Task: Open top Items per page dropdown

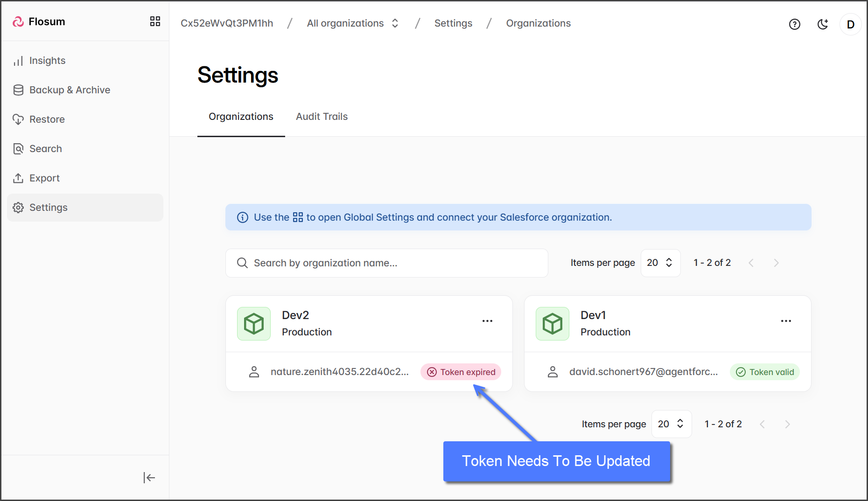Action: (660, 263)
